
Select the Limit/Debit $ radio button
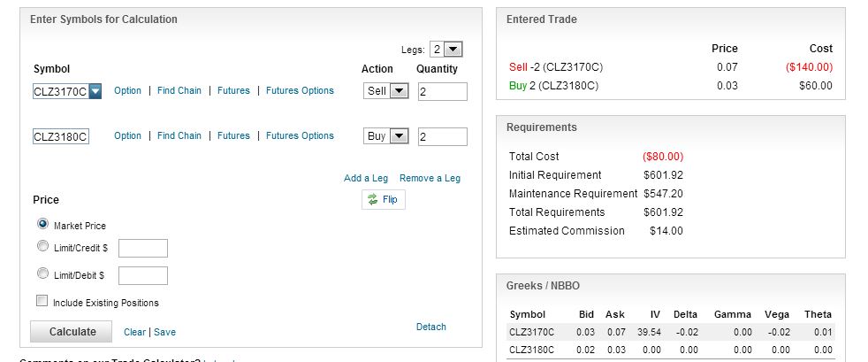pyautogui.click(x=42, y=273)
